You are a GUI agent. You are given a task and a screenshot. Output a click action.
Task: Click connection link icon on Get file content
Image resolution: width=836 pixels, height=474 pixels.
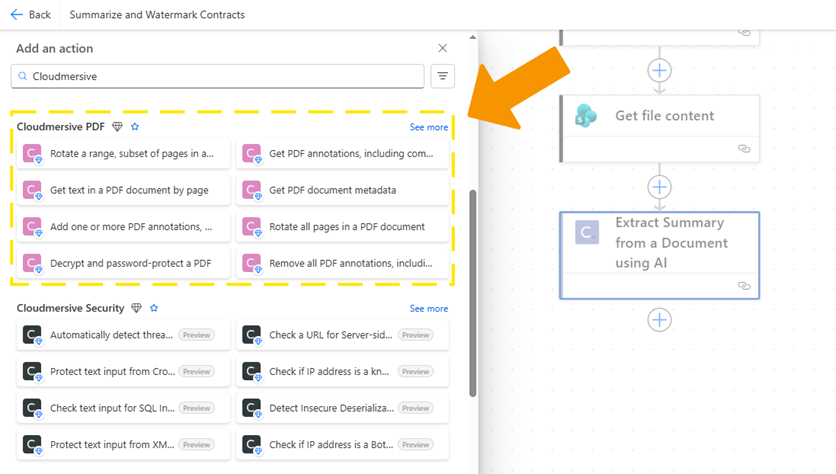click(x=744, y=149)
